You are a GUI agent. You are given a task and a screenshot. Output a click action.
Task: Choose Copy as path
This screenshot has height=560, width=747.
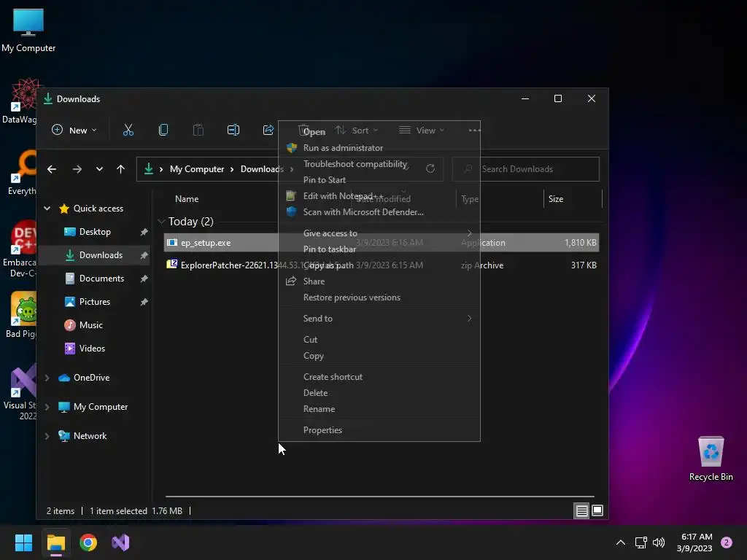[379, 265]
